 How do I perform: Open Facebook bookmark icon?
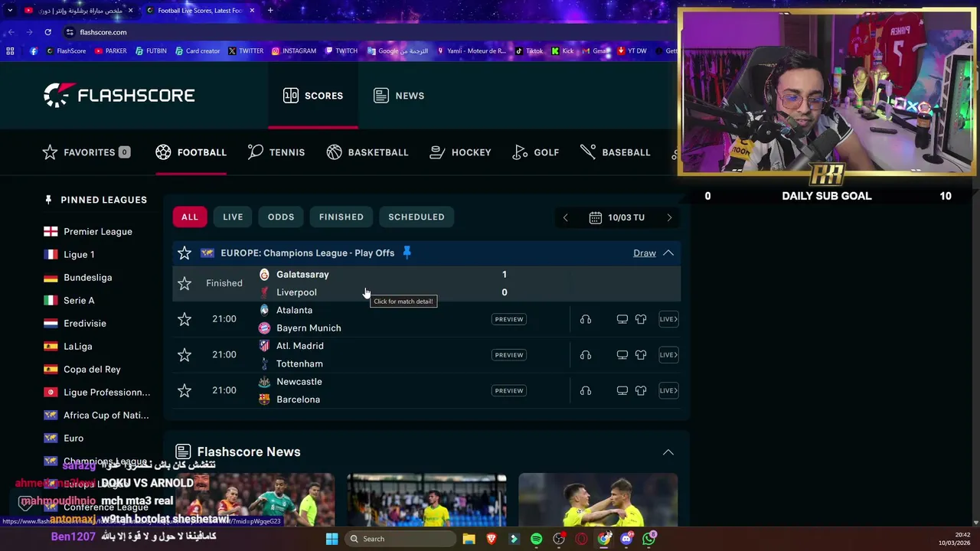click(33, 51)
